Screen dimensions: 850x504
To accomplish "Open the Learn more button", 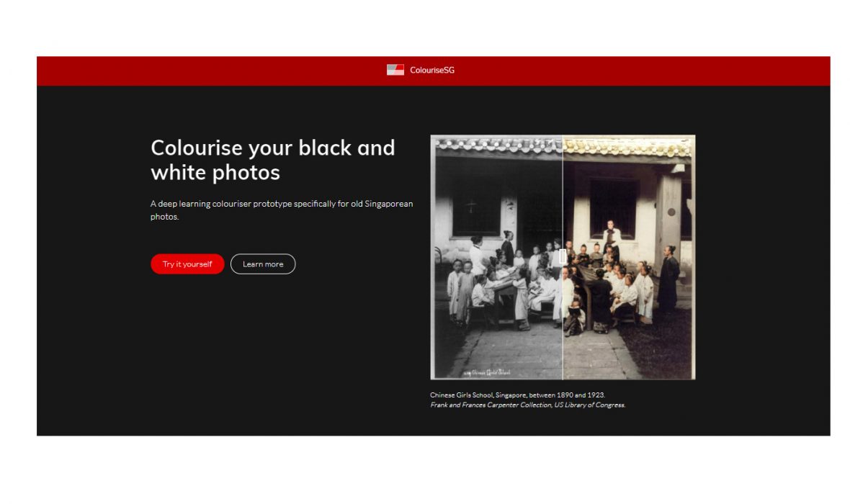I will pyautogui.click(x=263, y=264).
